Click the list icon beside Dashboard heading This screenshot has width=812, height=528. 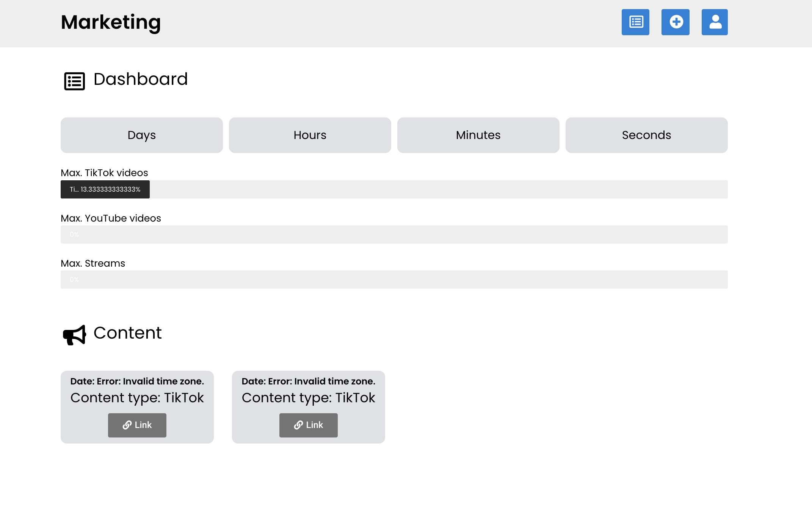pyautogui.click(x=74, y=81)
